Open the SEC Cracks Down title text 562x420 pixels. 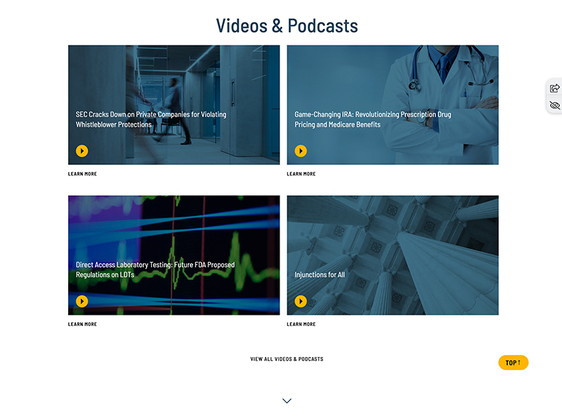coord(151,119)
